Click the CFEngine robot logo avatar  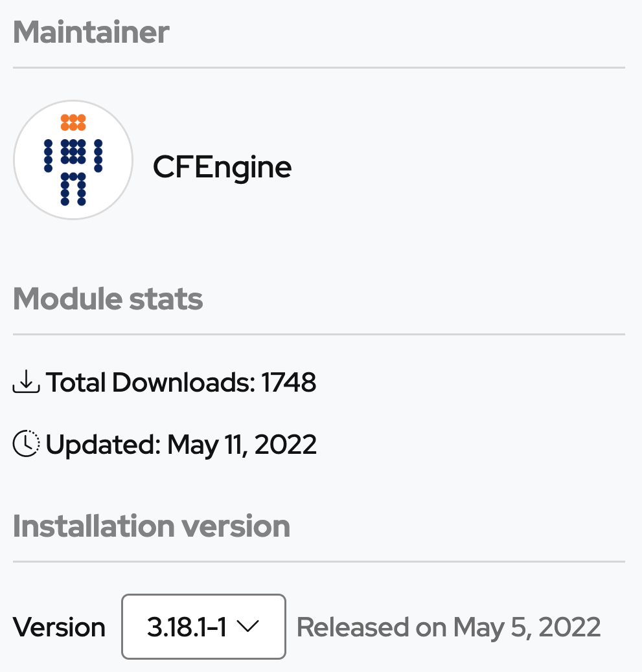click(73, 160)
